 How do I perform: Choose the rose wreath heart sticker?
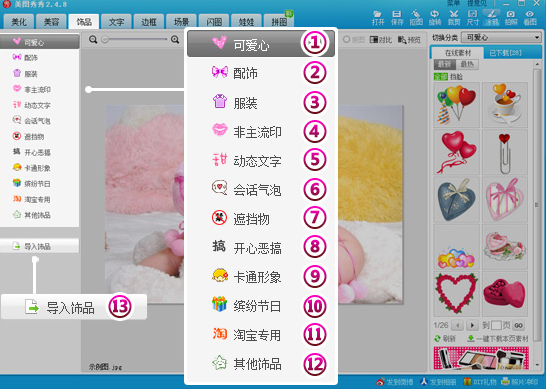pyautogui.click(x=457, y=294)
